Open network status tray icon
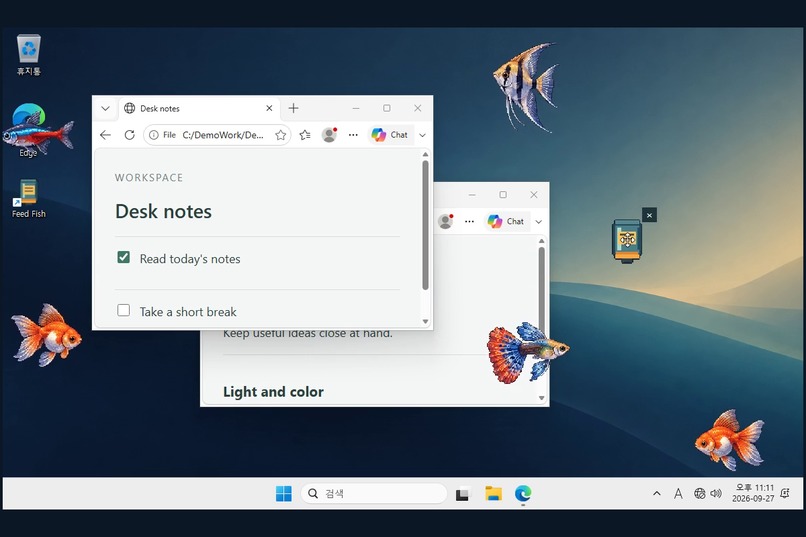 coord(699,494)
